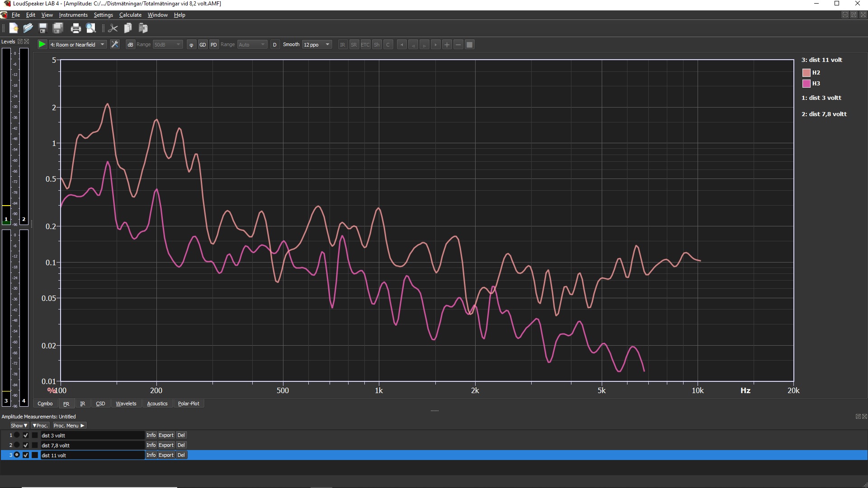Open the measurement type dropdown 'Room or Nearfield'
This screenshot has width=868, height=488.
click(78, 44)
